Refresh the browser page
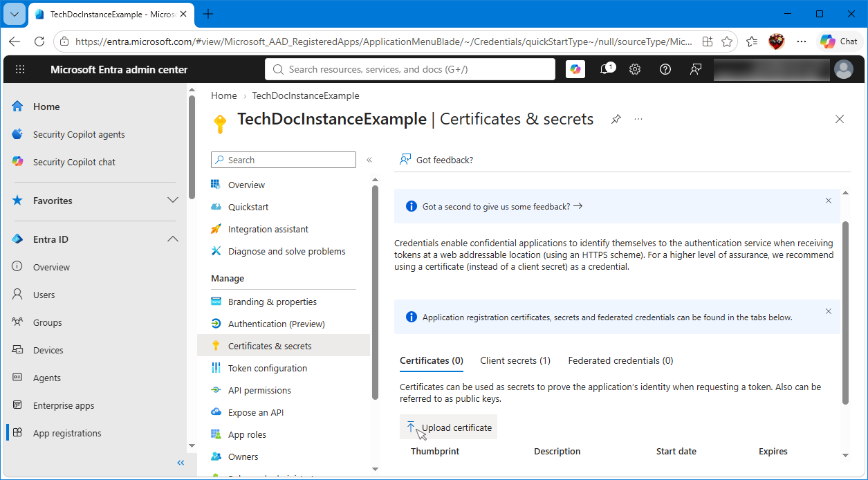Screen dimensions: 868x480 [39, 41]
